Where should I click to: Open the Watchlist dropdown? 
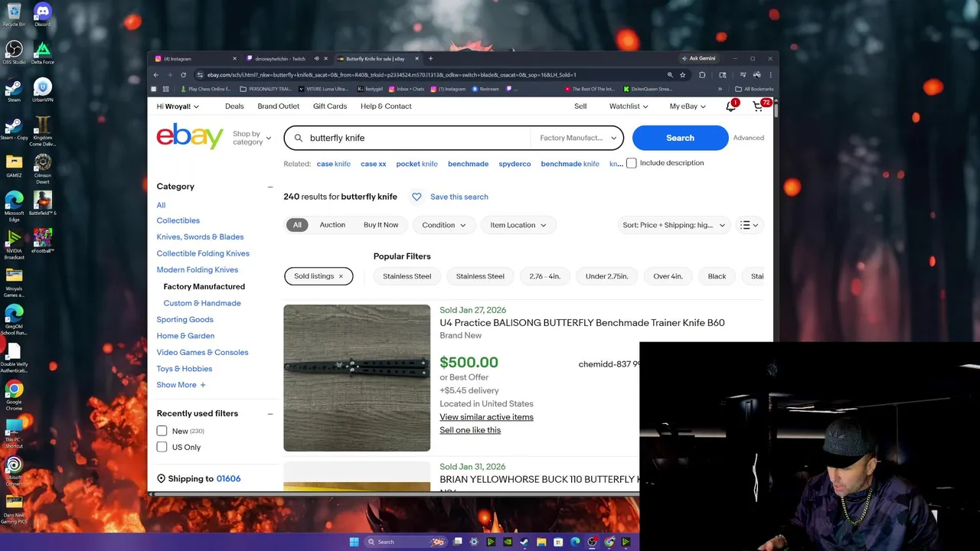click(629, 106)
